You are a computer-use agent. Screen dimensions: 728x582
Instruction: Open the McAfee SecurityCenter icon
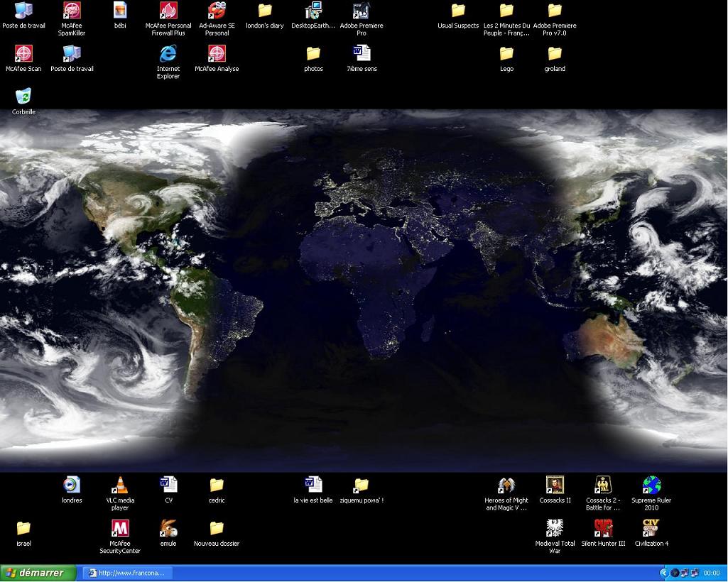pos(120,529)
